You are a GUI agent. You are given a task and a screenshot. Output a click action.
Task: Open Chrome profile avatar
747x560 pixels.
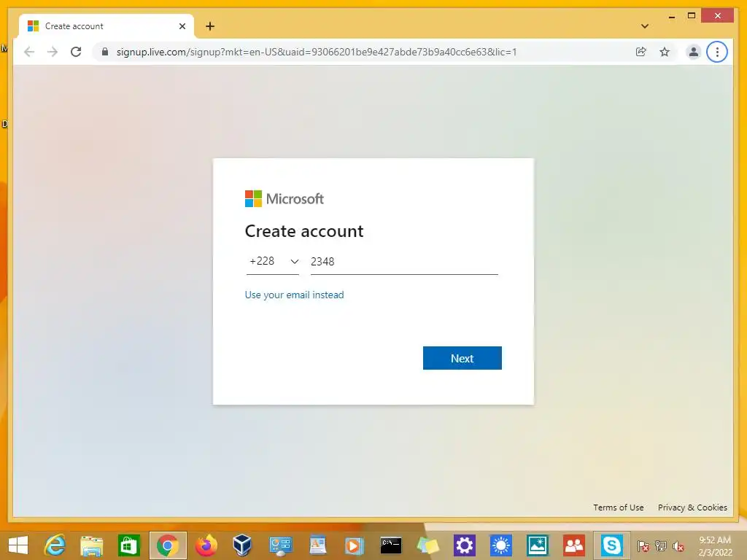tap(694, 52)
